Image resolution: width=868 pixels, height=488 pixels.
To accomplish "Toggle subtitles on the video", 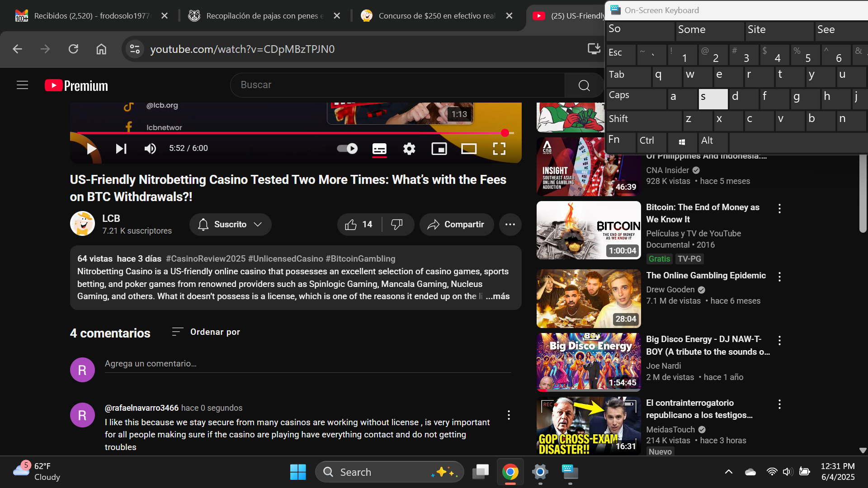I will point(379,149).
